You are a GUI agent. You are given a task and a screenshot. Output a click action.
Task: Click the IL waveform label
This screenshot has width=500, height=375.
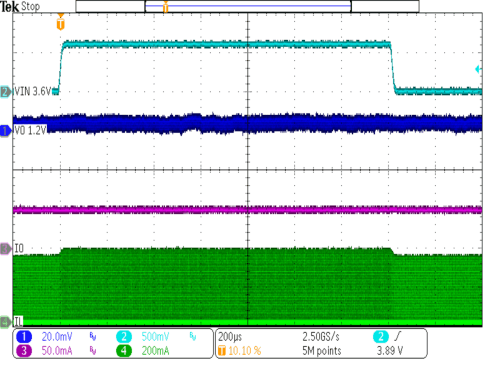point(18,322)
